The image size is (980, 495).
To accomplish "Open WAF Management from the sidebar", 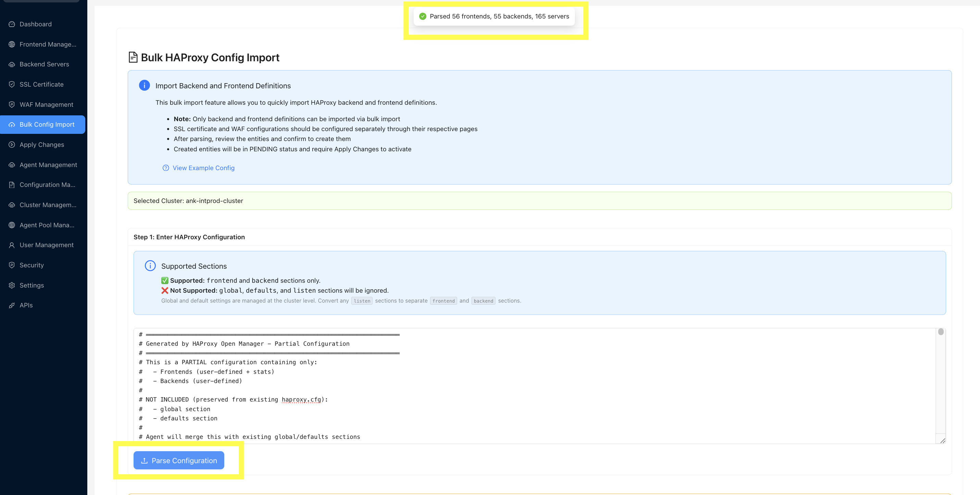I will [x=42, y=104].
